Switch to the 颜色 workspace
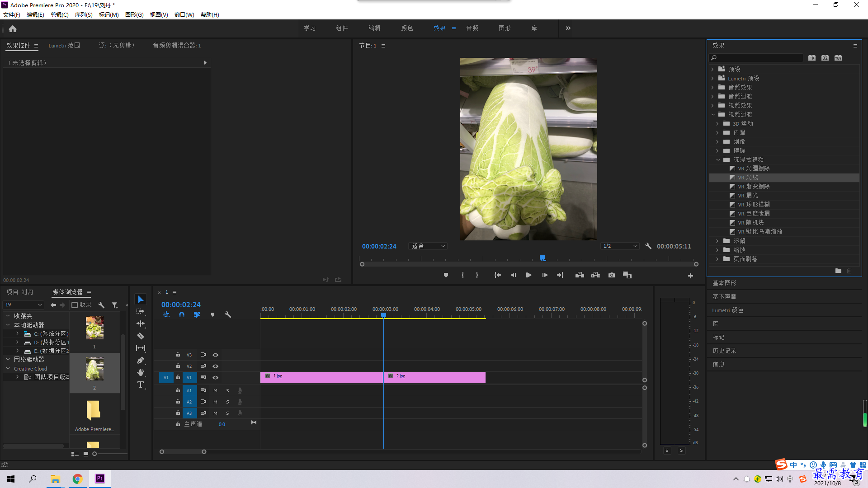Image resolution: width=868 pixels, height=488 pixels. click(x=407, y=28)
